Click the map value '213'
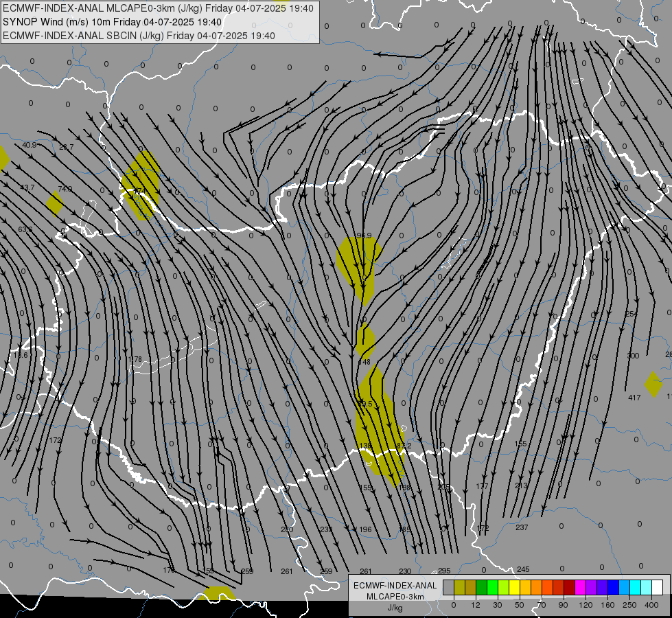The height and width of the screenshot is (618, 672). pos(521,485)
